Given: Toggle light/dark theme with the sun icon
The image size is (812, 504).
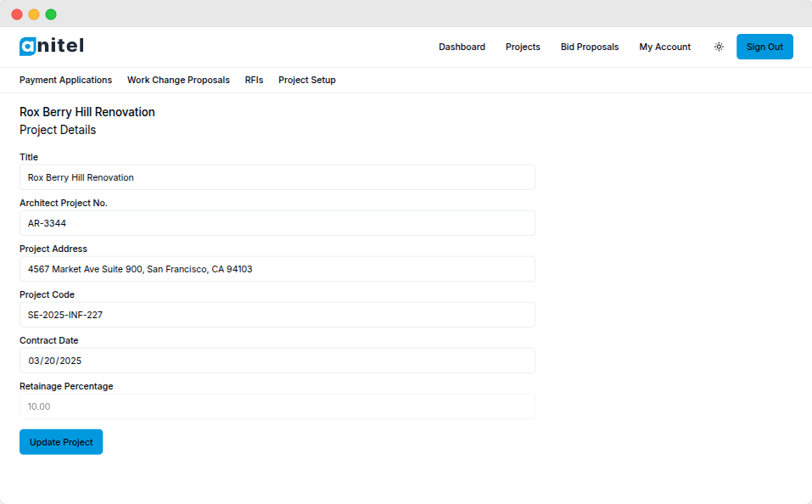Looking at the screenshot, I should 719,47.
